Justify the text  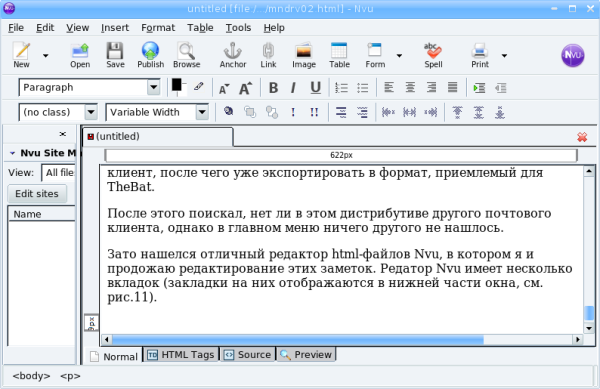pos(452,88)
